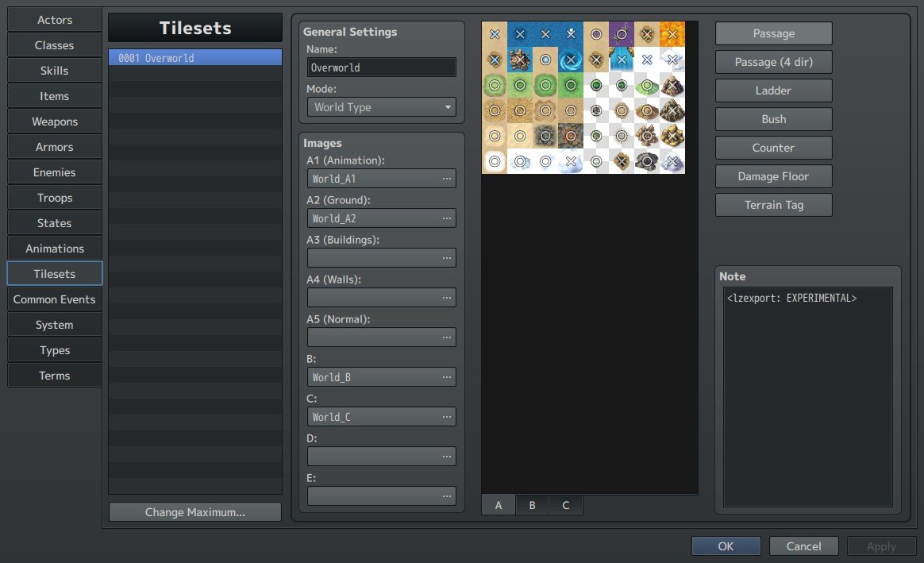This screenshot has height=563, width=924.
Task: Activate the Passage editing mode
Action: click(774, 33)
